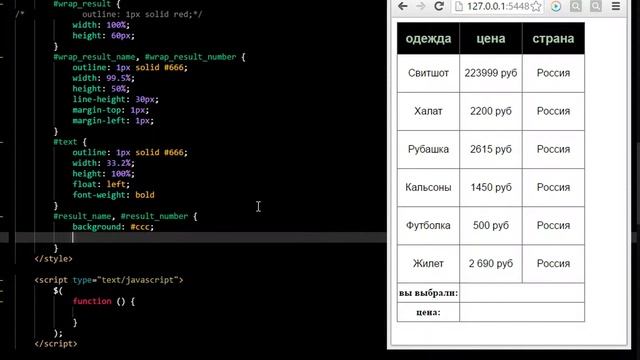Click the 1450 руб price cell
This screenshot has height=360, width=640.
coord(491,187)
